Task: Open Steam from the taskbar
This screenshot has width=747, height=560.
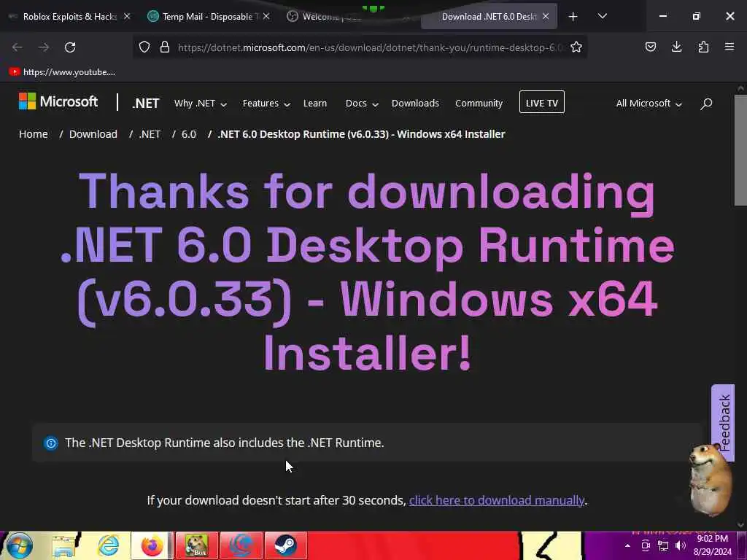Action: 286,545
